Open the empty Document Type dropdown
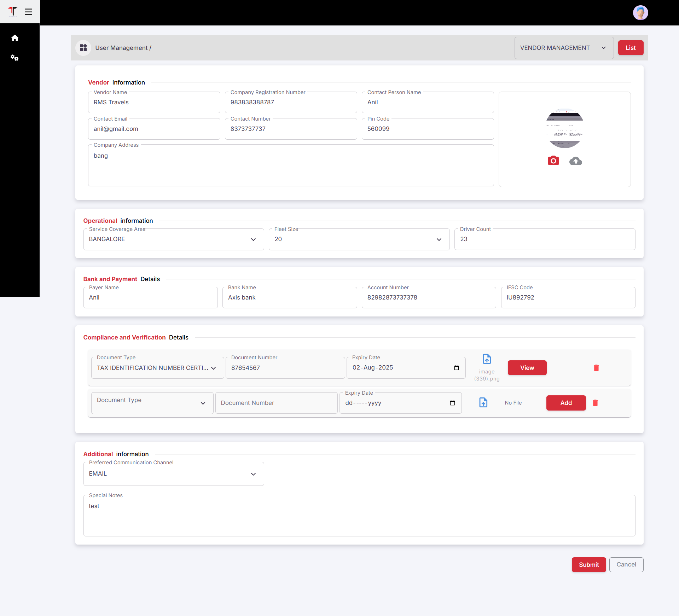The height and width of the screenshot is (616, 679). (x=152, y=403)
